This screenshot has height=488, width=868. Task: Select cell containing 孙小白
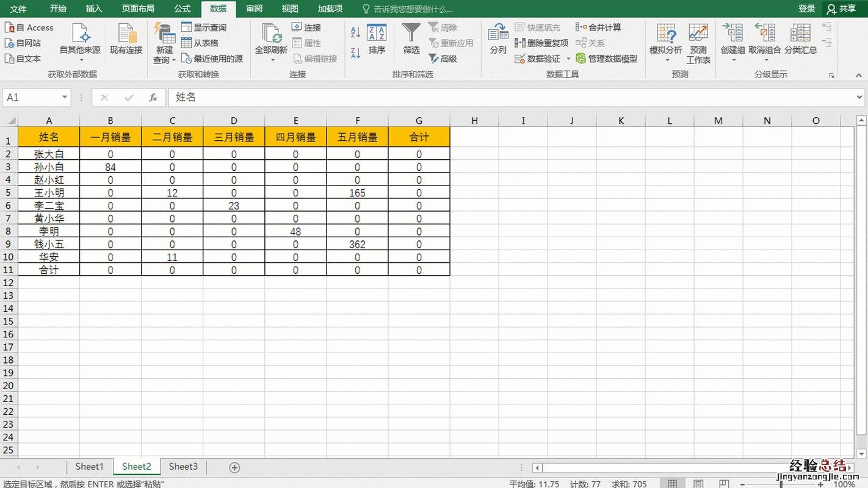point(49,167)
